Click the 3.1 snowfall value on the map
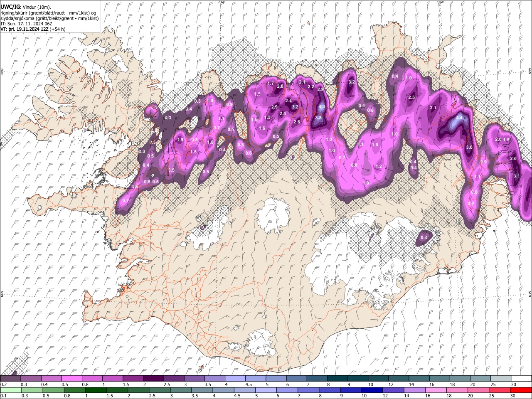This screenshot has width=532, height=399. click(x=517, y=176)
